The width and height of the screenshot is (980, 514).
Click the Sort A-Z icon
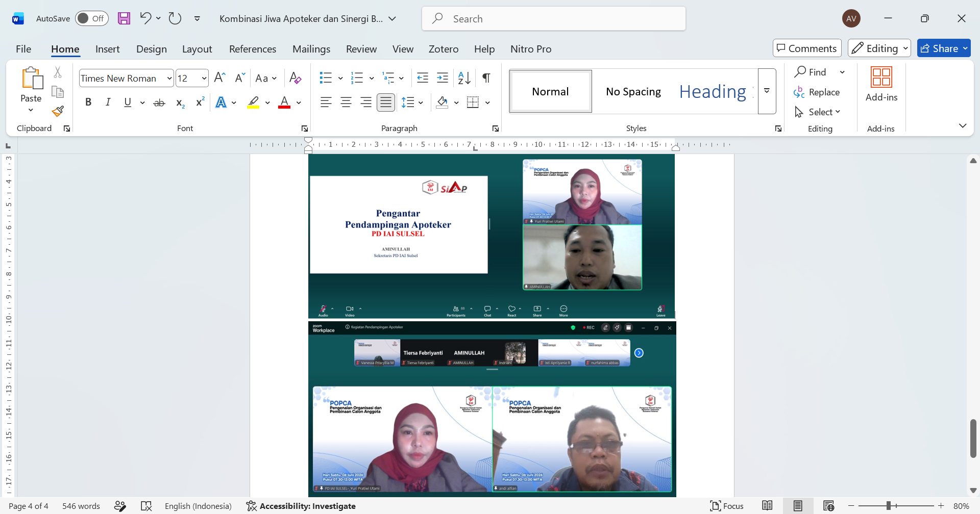464,78
